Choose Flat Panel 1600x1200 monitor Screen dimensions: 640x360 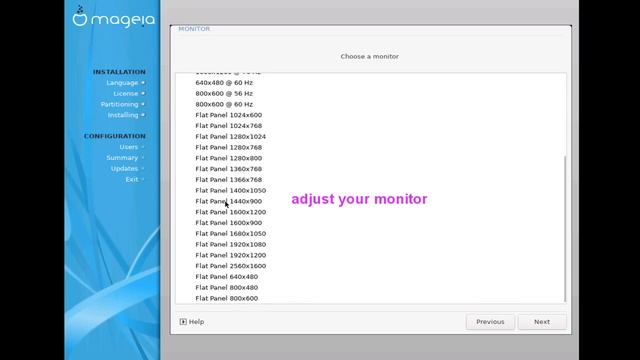pyautogui.click(x=231, y=212)
